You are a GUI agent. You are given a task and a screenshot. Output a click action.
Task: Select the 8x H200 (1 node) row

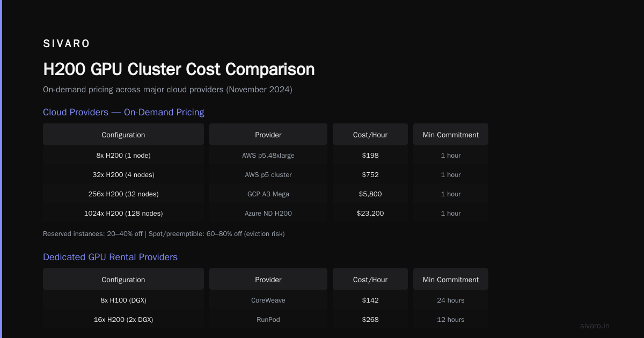click(266, 156)
